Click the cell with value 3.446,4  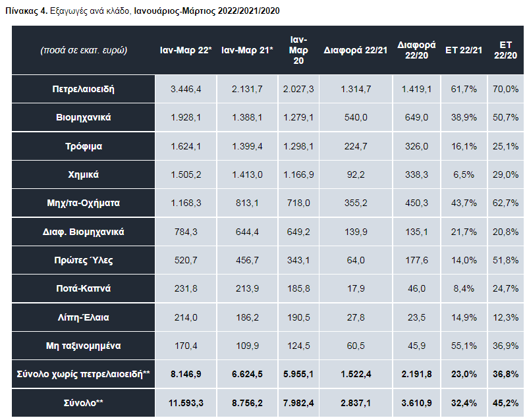(x=185, y=89)
